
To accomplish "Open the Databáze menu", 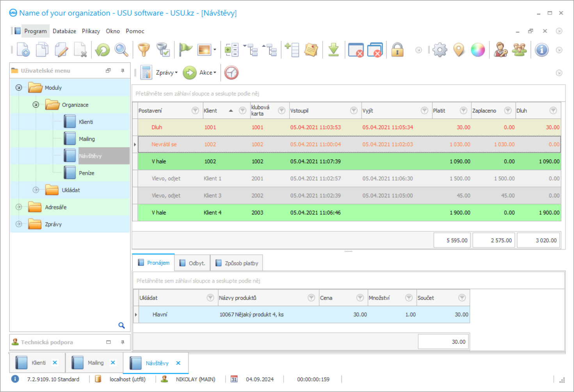I will pos(64,31).
